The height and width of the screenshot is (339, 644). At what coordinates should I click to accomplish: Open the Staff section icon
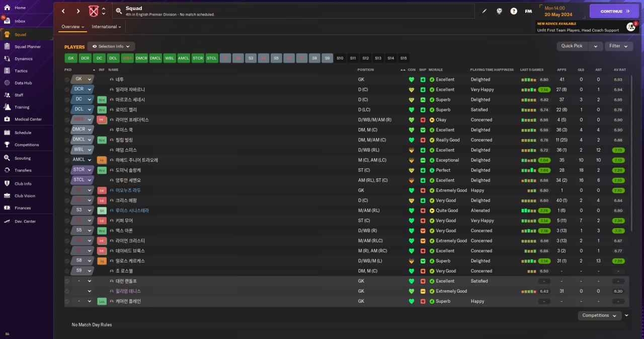[7, 95]
